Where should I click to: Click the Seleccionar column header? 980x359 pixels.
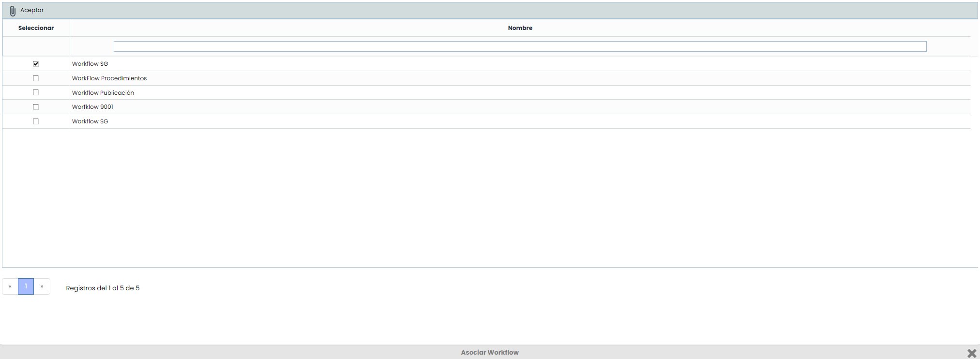[x=36, y=28]
